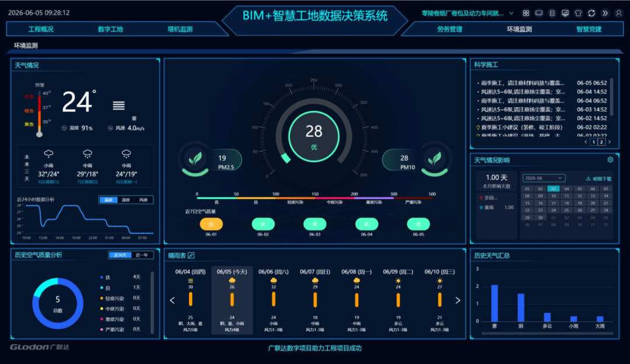Click the scrollbar in 科学施工 list
Image resolution: width=630 pixels, height=364 pixels.
(x=611, y=96)
